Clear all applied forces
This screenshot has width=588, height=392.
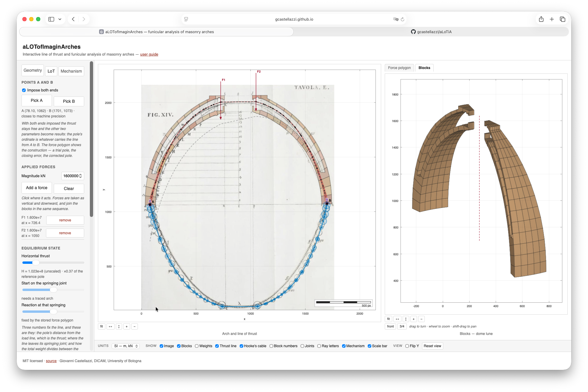pos(69,189)
